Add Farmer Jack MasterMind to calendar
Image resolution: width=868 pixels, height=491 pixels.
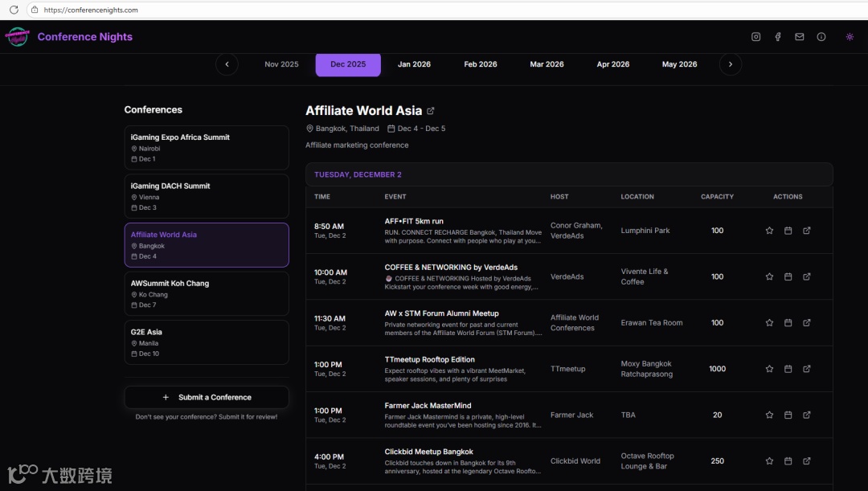point(788,415)
